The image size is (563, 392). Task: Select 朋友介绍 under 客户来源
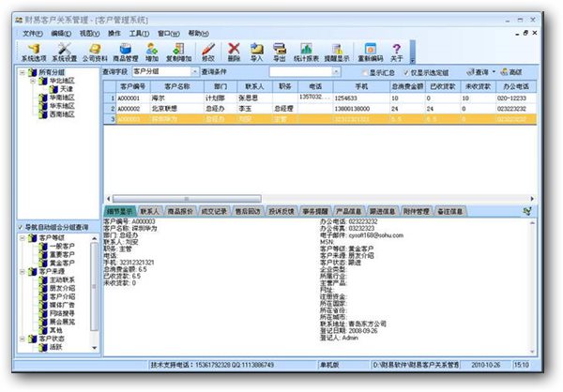point(62,288)
